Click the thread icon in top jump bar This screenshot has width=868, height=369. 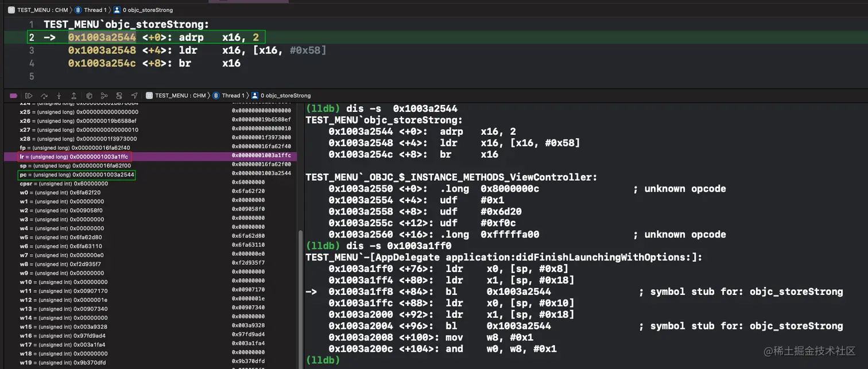(x=78, y=10)
